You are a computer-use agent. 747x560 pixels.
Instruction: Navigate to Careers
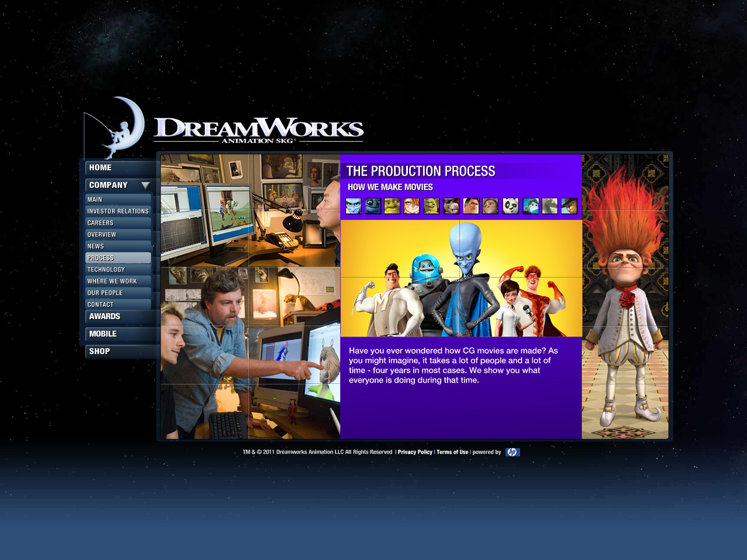point(118,223)
